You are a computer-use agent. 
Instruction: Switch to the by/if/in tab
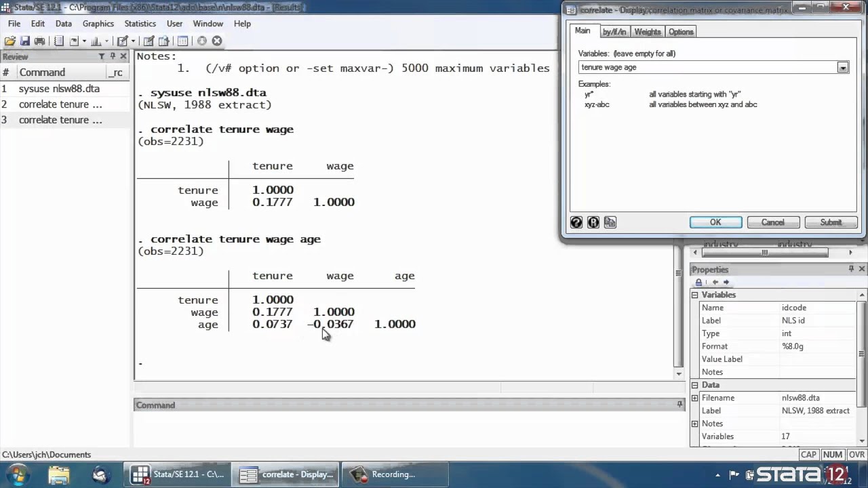coord(615,32)
